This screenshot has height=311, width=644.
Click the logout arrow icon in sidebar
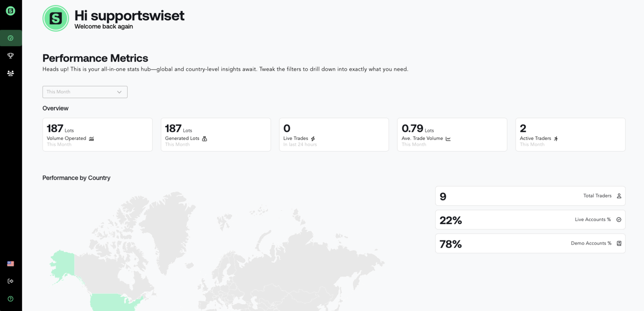(11, 281)
